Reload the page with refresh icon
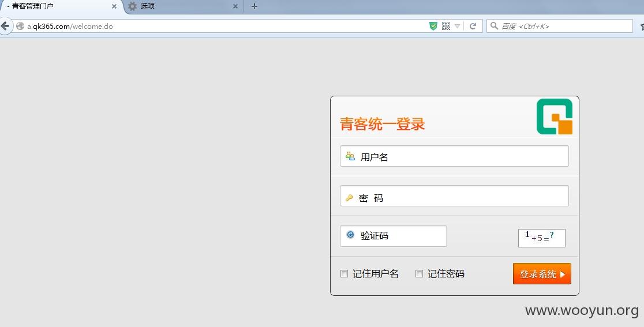This screenshot has height=327, width=644. point(473,27)
